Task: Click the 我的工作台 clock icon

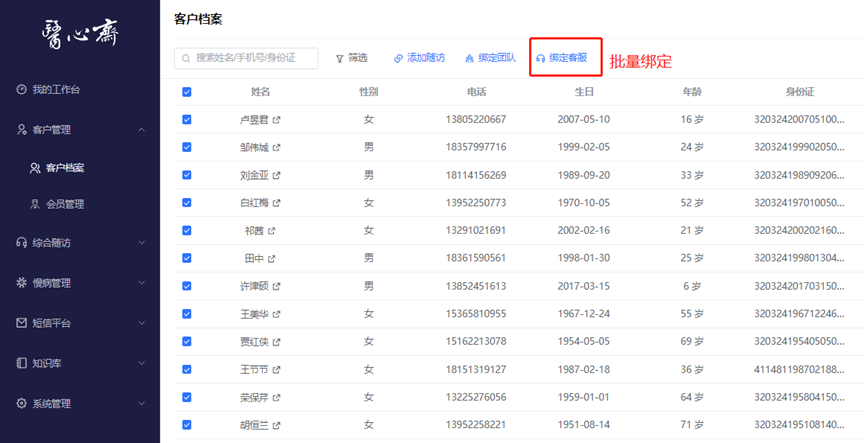Action: (x=21, y=89)
